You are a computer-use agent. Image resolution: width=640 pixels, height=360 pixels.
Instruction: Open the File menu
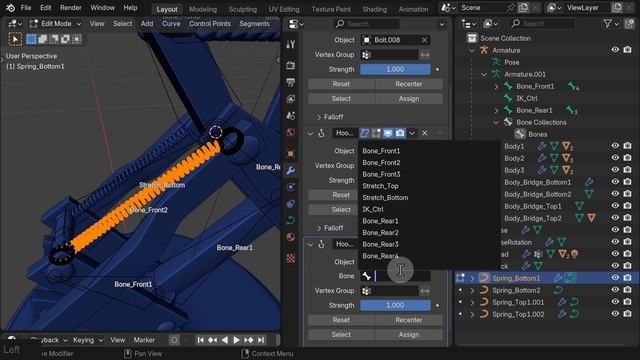tap(26, 8)
